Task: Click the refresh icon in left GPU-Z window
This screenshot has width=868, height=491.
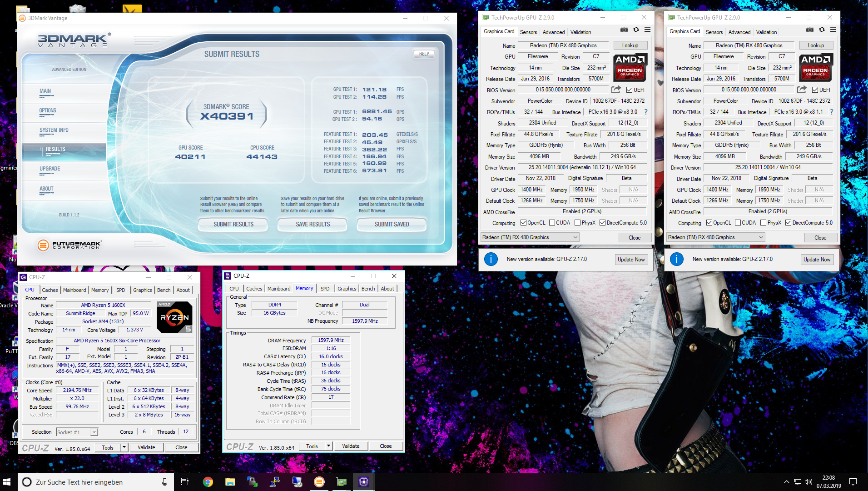Action: tap(636, 30)
